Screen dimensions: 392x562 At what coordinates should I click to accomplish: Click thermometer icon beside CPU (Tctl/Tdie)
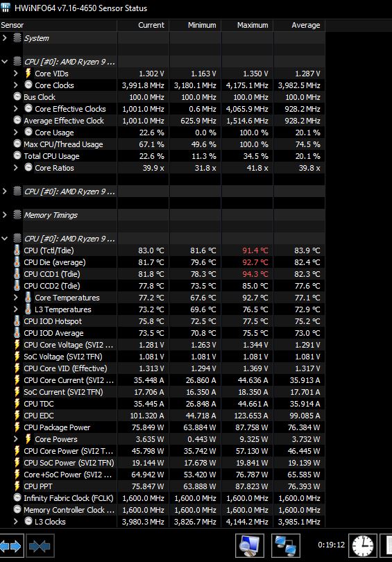(x=17, y=250)
